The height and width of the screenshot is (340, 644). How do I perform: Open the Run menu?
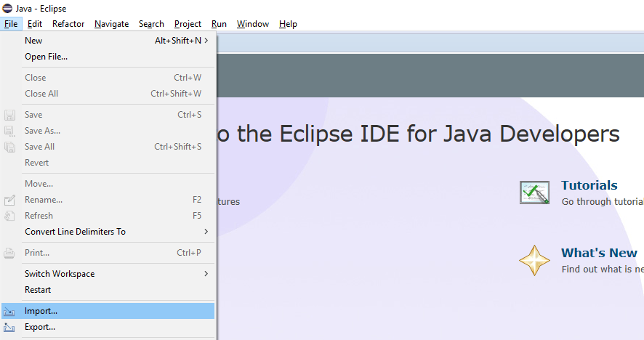(x=219, y=24)
